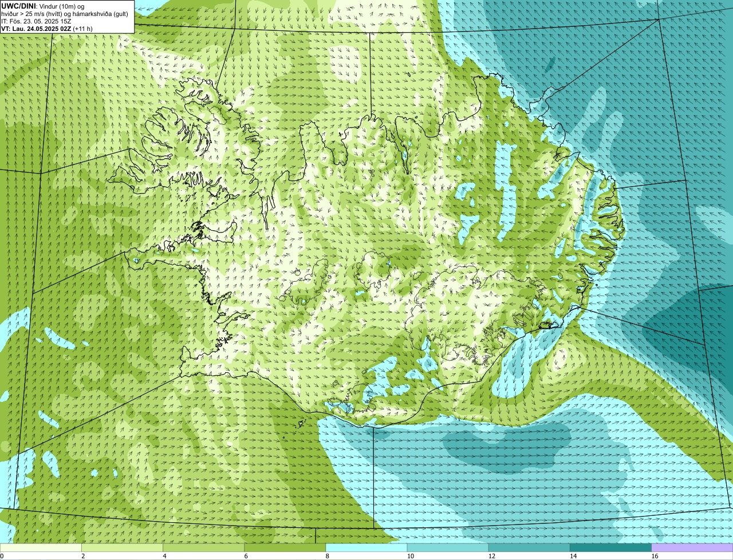Click the 'hviður > 25 m/s' description line
The height and width of the screenshot is (560, 733).
(x=64, y=14)
